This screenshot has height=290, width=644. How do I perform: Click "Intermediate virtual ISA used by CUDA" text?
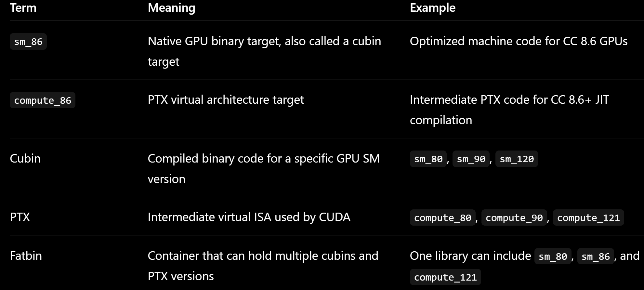(249, 217)
